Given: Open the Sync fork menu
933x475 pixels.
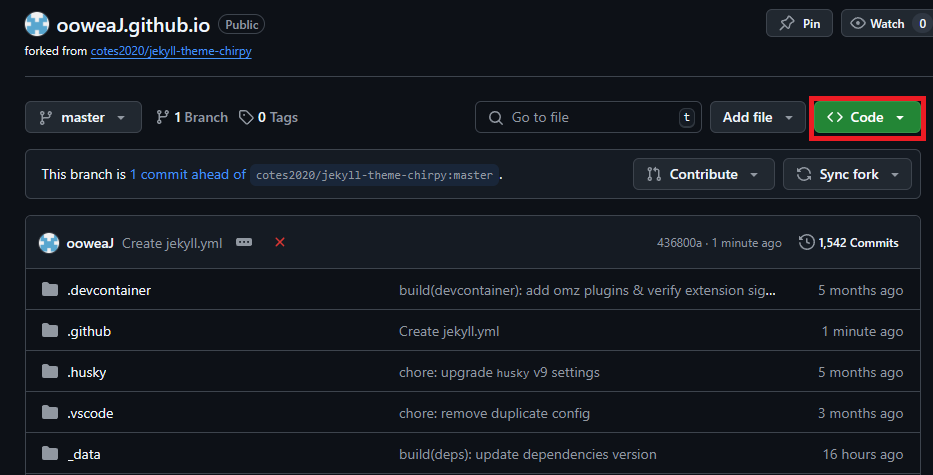Looking at the screenshot, I should (847, 174).
